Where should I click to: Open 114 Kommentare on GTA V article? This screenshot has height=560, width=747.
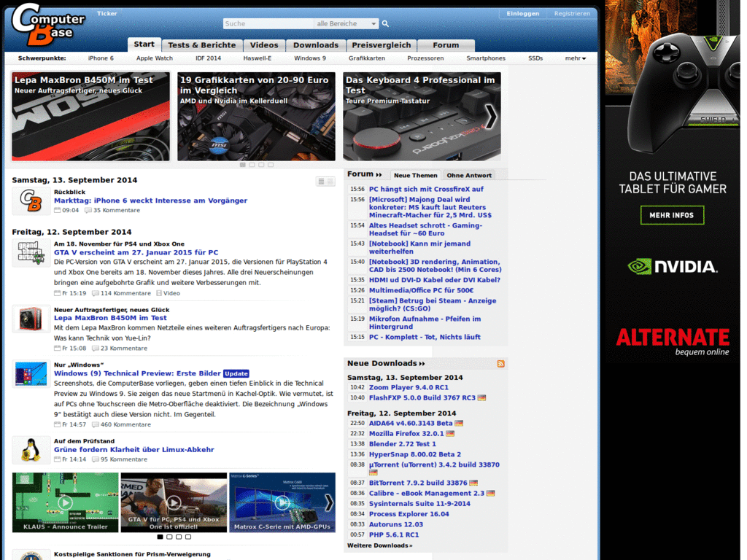coord(122,293)
